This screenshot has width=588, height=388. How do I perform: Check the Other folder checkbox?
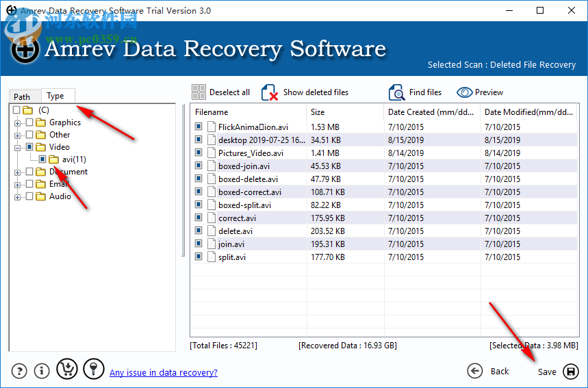[29, 135]
